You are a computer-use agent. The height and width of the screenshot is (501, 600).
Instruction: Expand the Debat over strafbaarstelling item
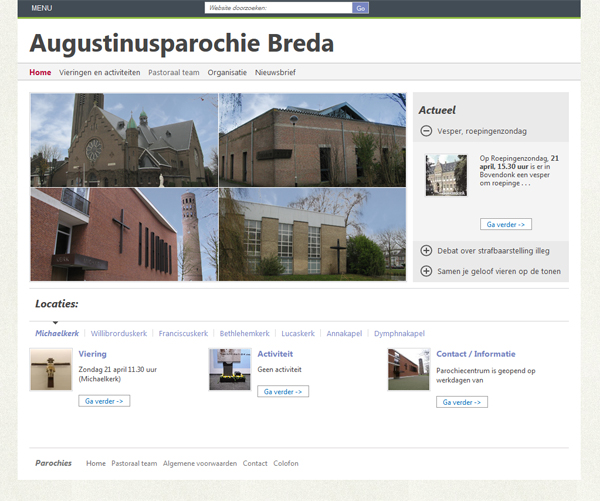click(426, 251)
